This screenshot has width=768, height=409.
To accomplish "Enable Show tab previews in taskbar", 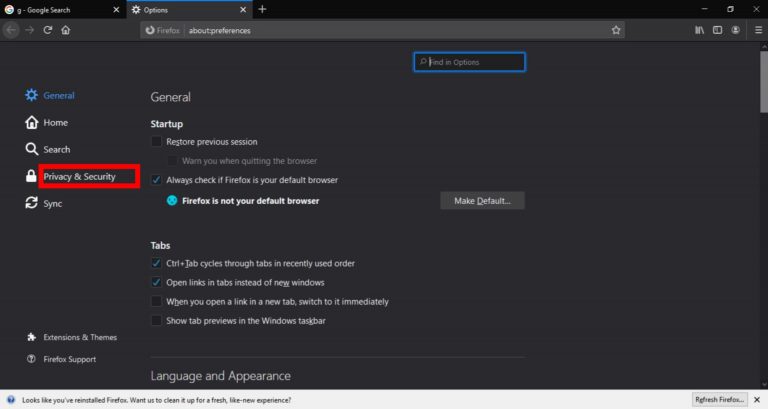I will click(x=156, y=320).
